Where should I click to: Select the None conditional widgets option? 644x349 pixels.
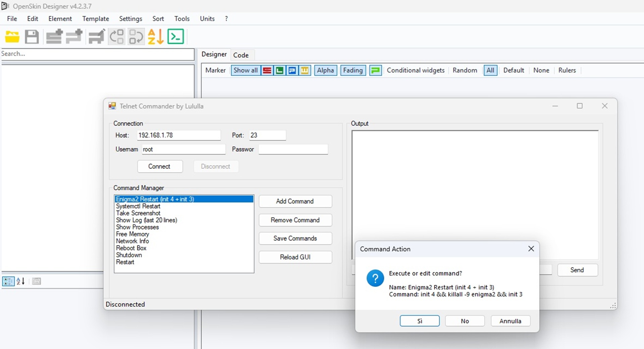(541, 70)
